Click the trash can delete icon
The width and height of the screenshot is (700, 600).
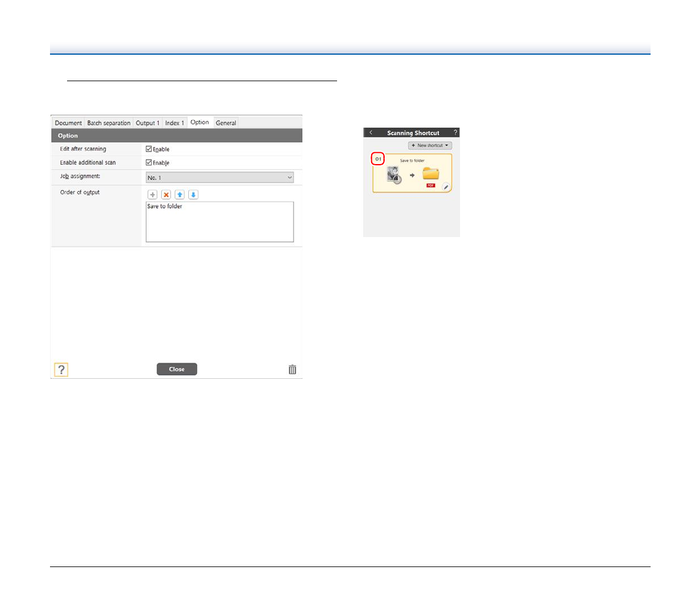tap(292, 369)
